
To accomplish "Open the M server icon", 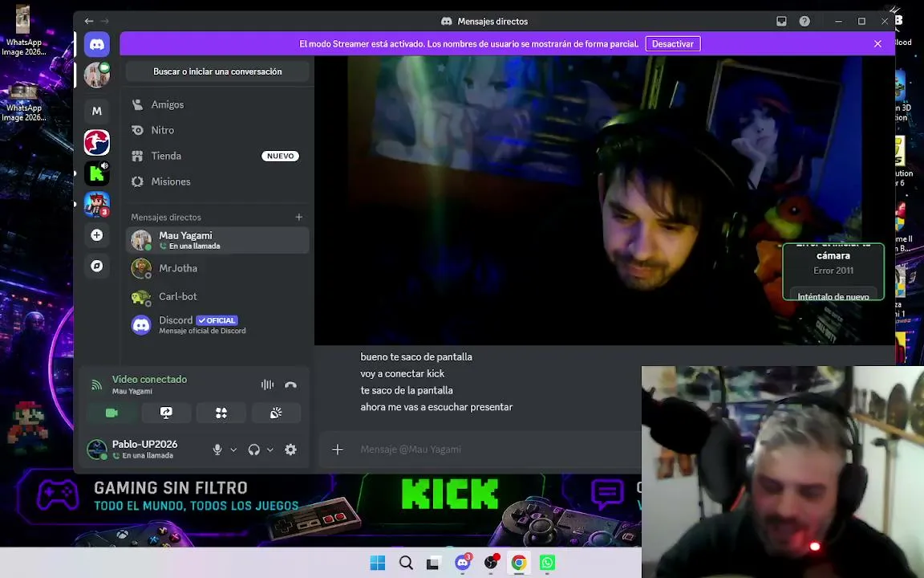I will (x=96, y=111).
